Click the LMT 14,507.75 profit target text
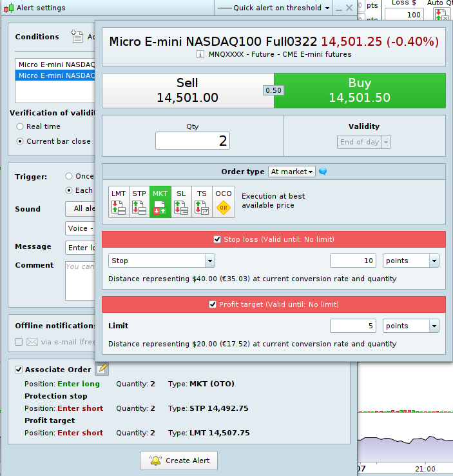 coord(220,433)
